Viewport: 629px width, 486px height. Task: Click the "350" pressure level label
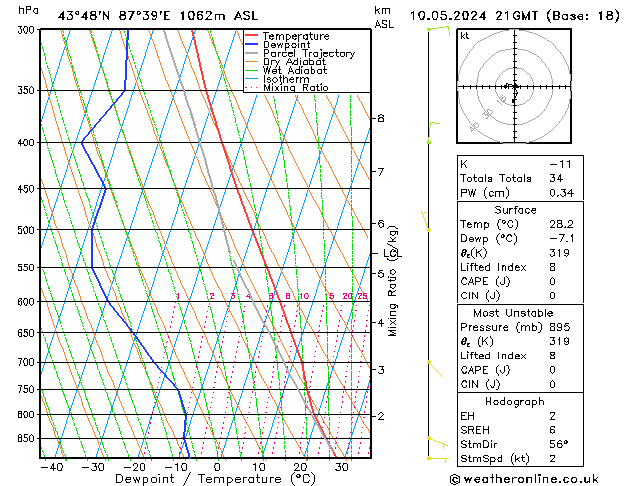click(x=28, y=91)
